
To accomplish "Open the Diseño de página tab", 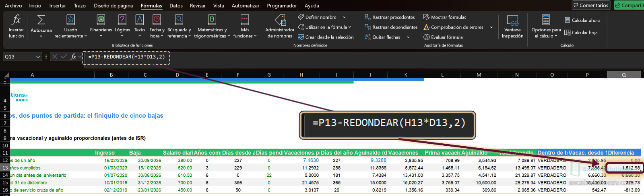I will click(114, 6).
